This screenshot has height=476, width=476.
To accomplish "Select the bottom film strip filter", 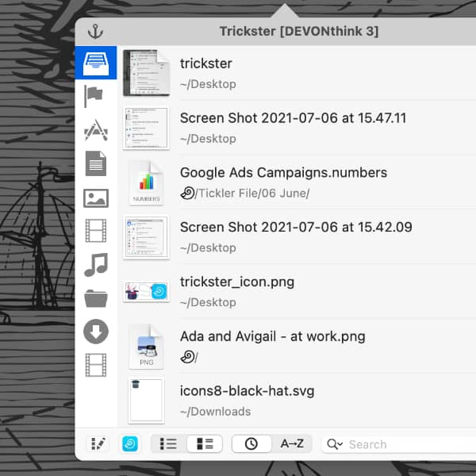I will coord(96,365).
